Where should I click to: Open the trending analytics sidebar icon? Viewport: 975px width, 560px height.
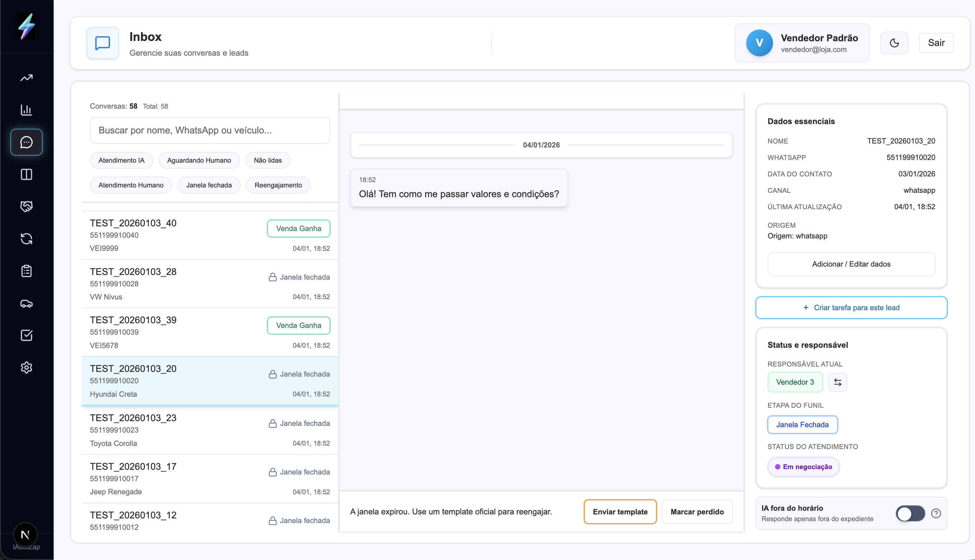point(26,78)
